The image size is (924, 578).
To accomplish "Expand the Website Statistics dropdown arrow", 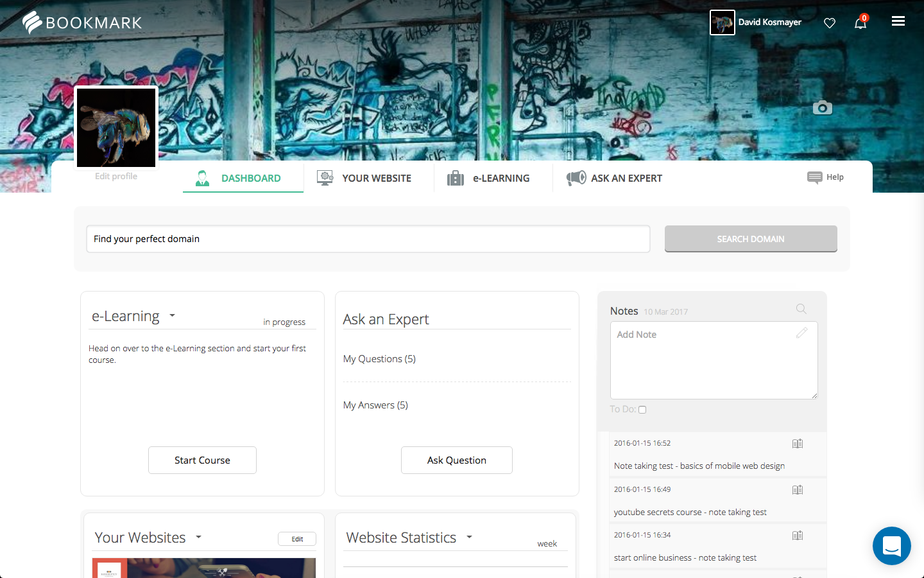I will coord(469,537).
